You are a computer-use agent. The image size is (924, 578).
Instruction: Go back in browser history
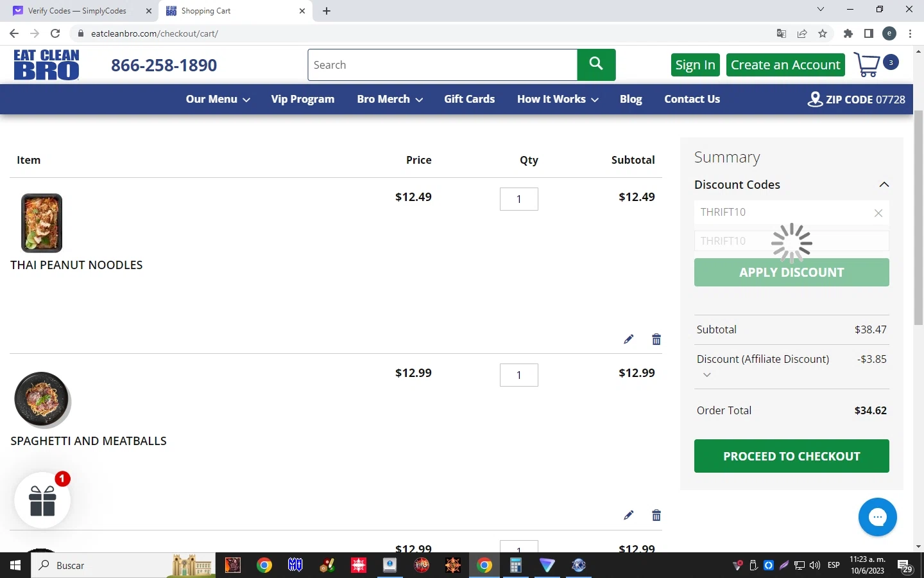[x=14, y=33]
